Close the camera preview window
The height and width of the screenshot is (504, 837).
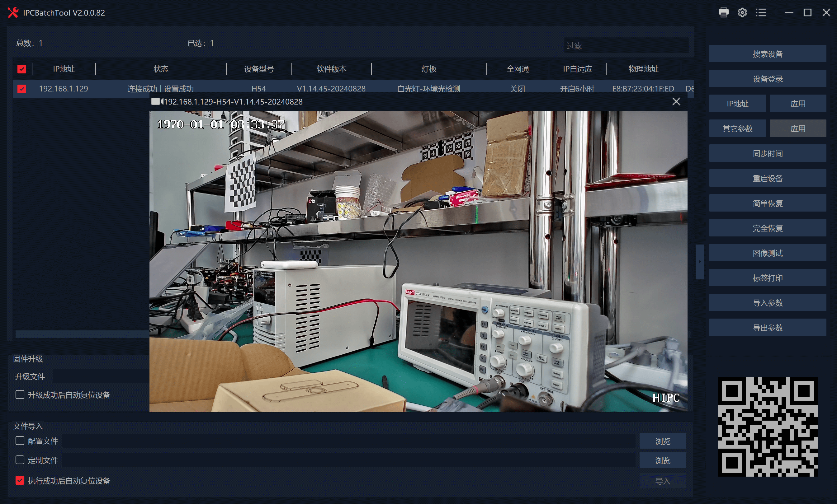(676, 101)
